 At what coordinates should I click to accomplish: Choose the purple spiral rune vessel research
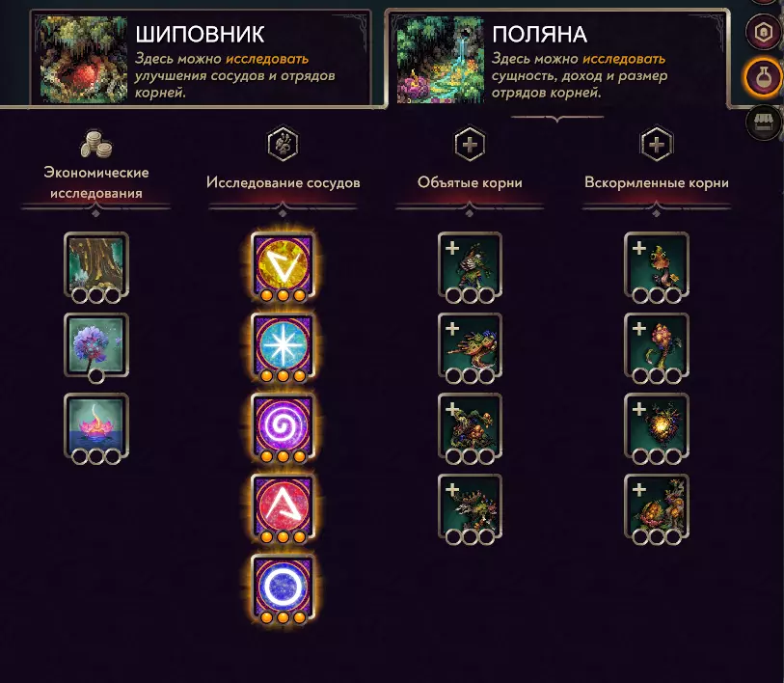(x=283, y=426)
